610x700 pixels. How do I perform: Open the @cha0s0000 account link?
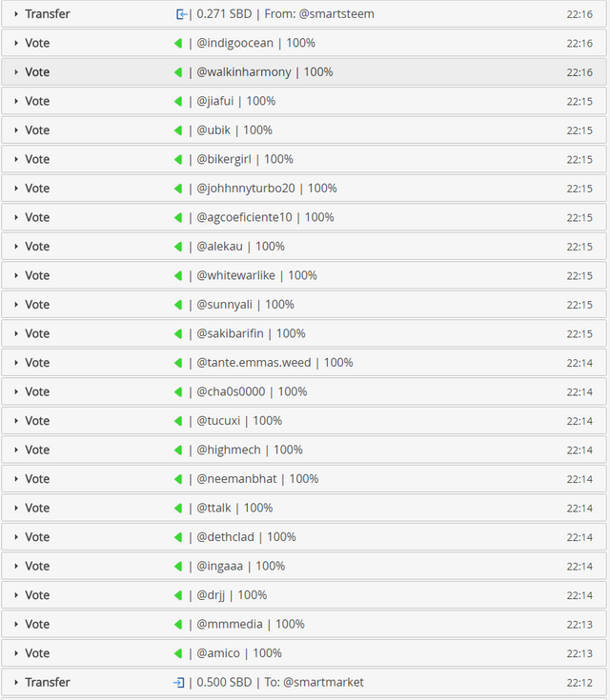pos(231,391)
